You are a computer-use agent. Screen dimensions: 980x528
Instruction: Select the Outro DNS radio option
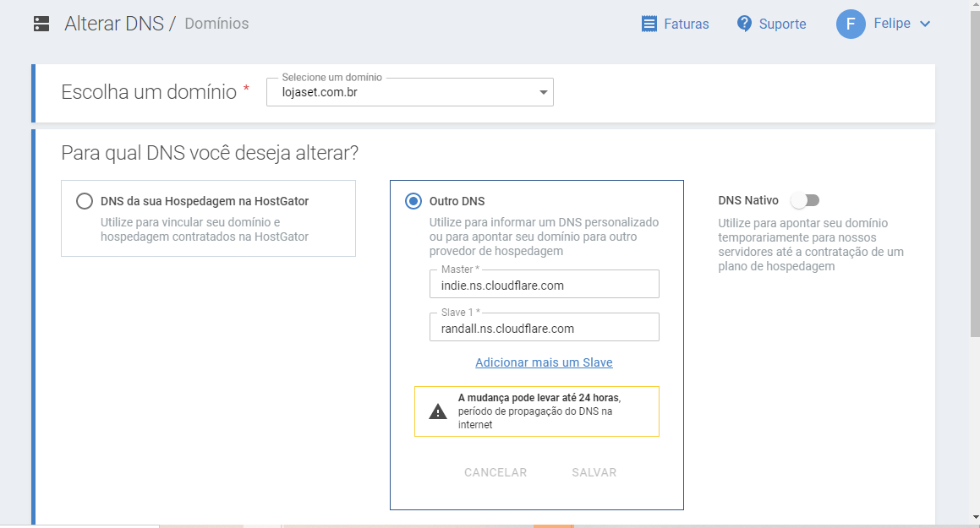[413, 201]
